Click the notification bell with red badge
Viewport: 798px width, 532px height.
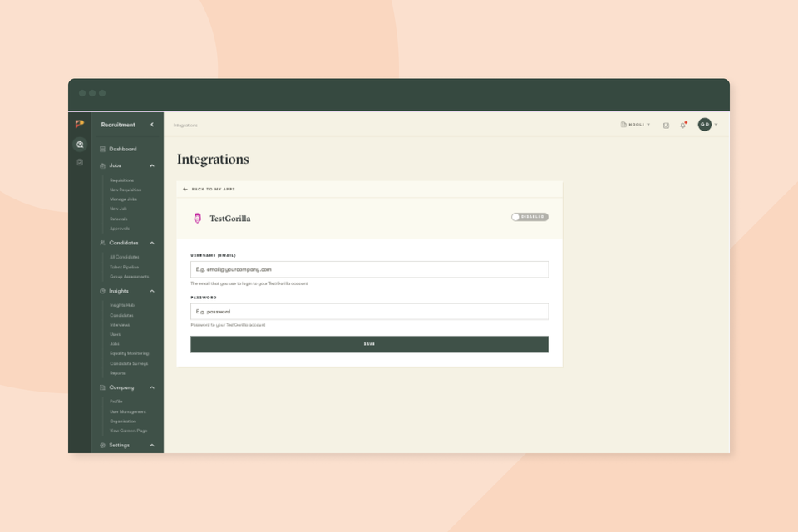tap(682, 125)
